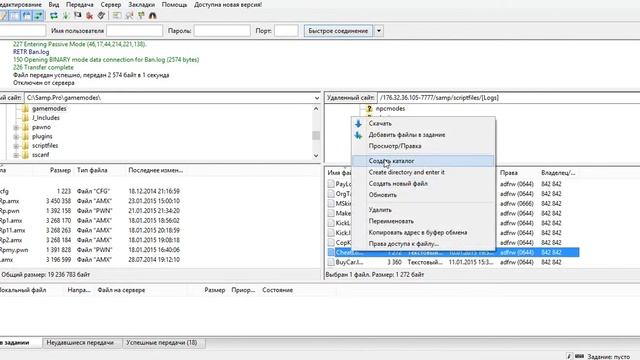Image resolution: width=640 pixels, height=360 pixels.
Task: Choose Удалить in the context menu
Action: 423,210
